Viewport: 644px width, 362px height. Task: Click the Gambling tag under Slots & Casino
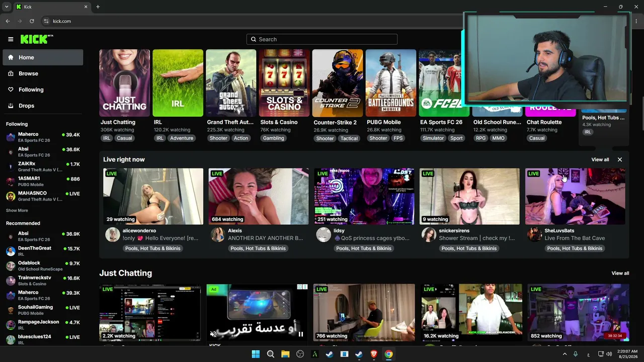click(274, 138)
